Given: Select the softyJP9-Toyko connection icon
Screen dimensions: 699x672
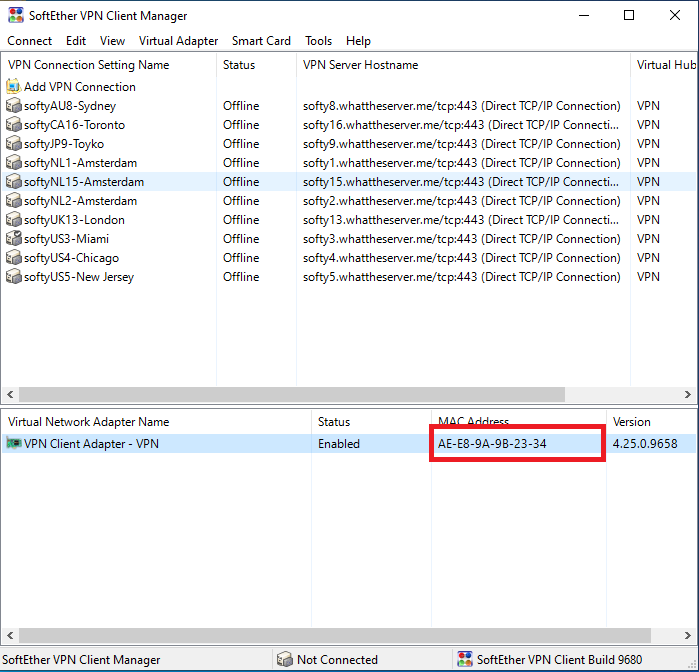Looking at the screenshot, I should click(13, 144).
